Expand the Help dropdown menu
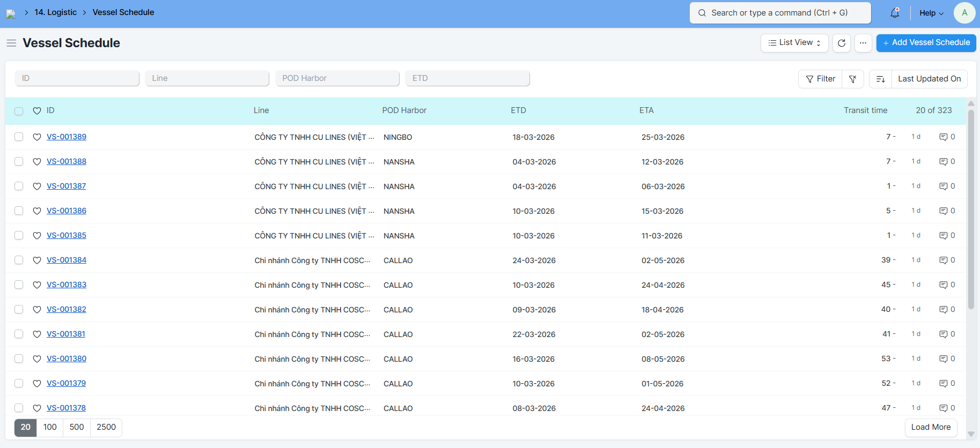Screen dimensions: 980x448 [x=931, y=13]
